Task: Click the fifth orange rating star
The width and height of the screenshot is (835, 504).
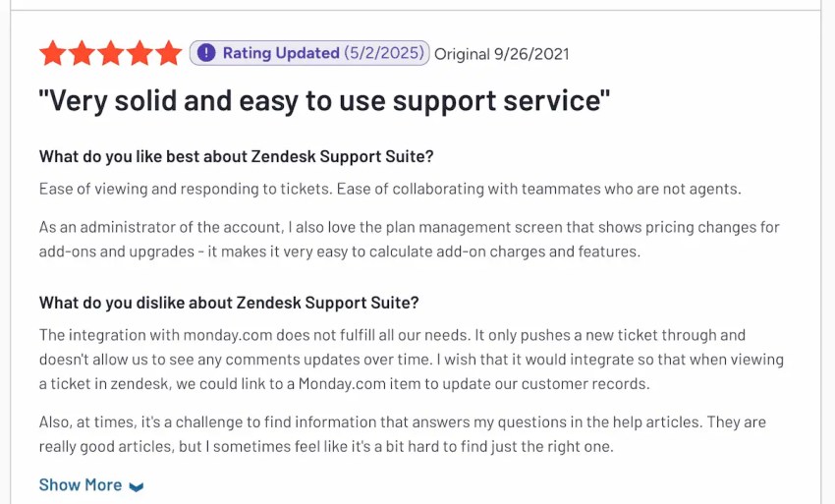Action: click(x=168, y=53)
